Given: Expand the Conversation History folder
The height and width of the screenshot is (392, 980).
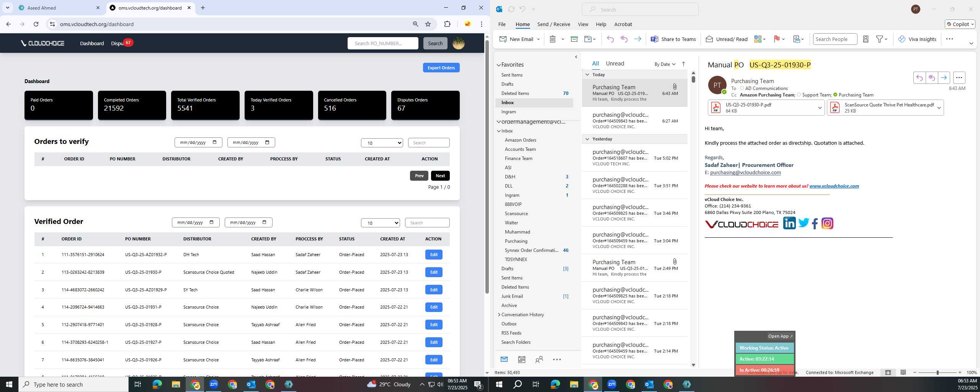Looking at the screenshot, I should (x=499, y=315).
